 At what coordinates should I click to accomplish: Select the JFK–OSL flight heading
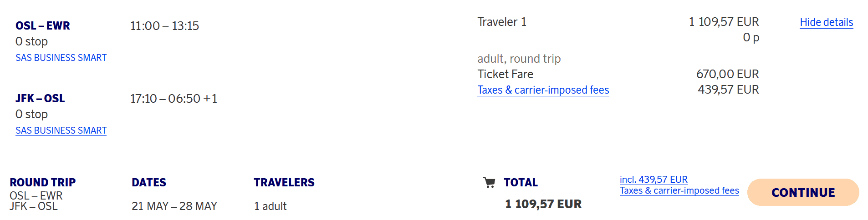40,99
